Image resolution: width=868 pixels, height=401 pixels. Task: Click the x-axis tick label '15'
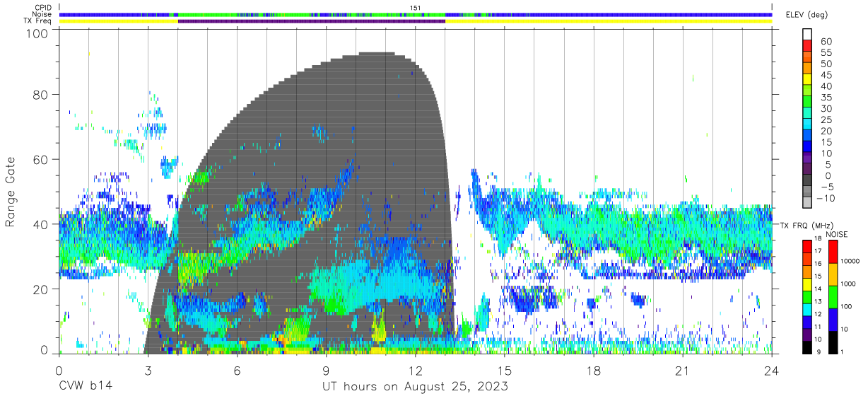click(505, 371)
